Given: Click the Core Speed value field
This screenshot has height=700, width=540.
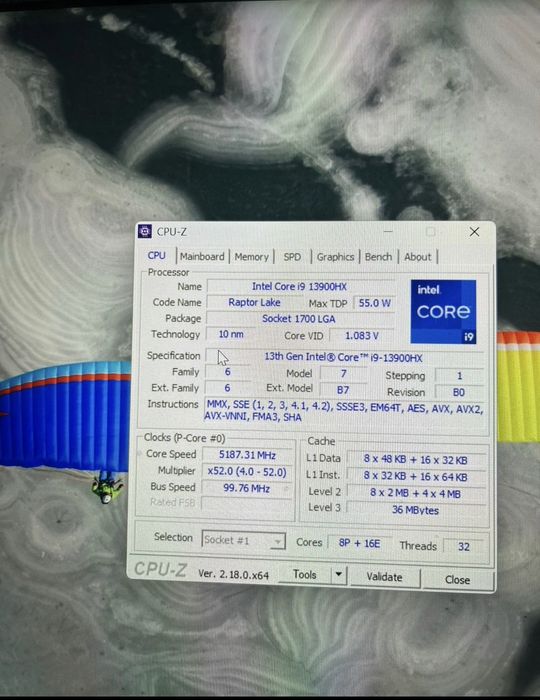Looking at the screenshot, I should pyautogui.click(x=247, y=455).
